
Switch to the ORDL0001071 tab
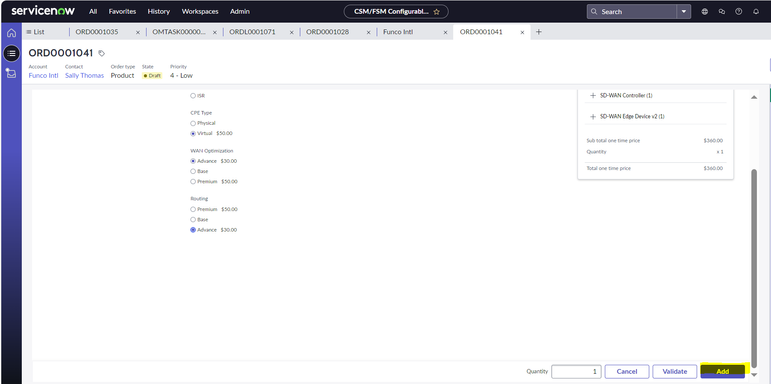coord(252,32)
